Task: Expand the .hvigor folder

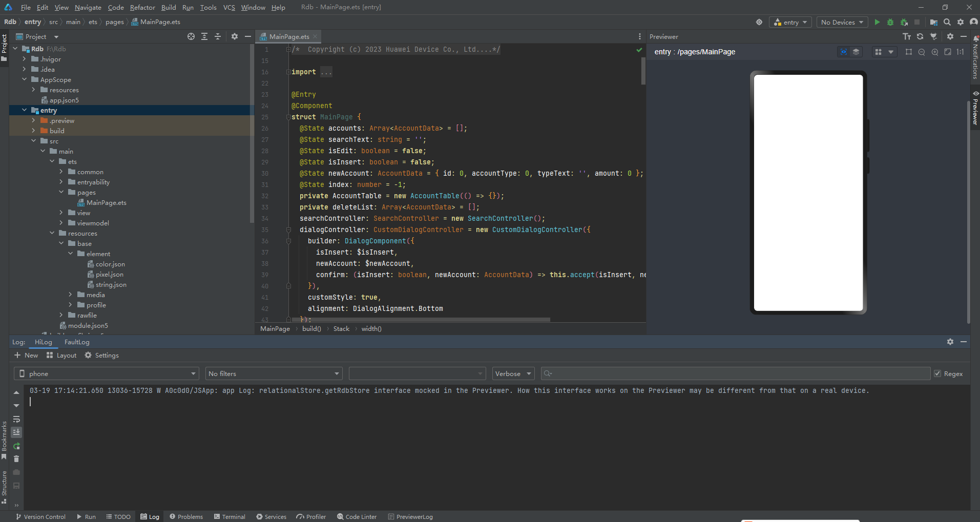Action: pos(24,59)
